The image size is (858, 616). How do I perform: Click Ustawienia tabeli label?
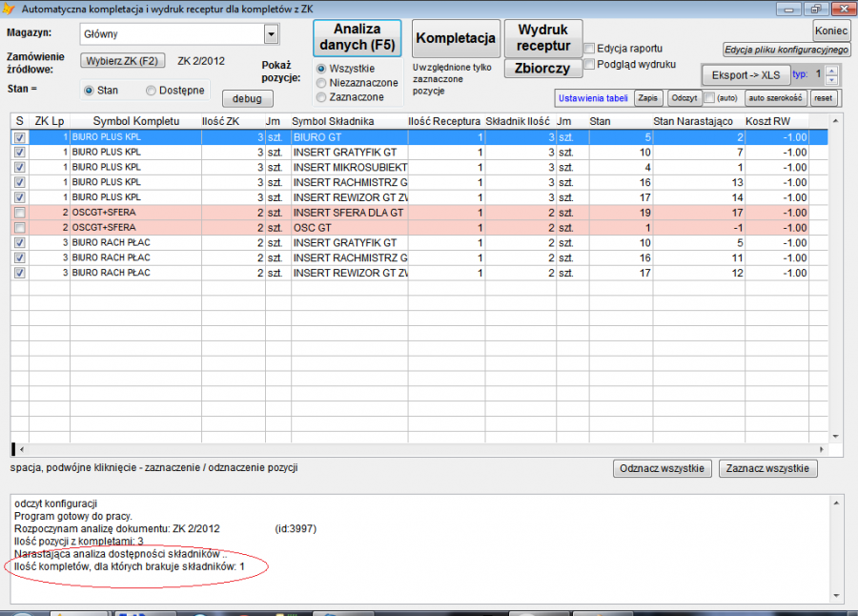point(593,98)
